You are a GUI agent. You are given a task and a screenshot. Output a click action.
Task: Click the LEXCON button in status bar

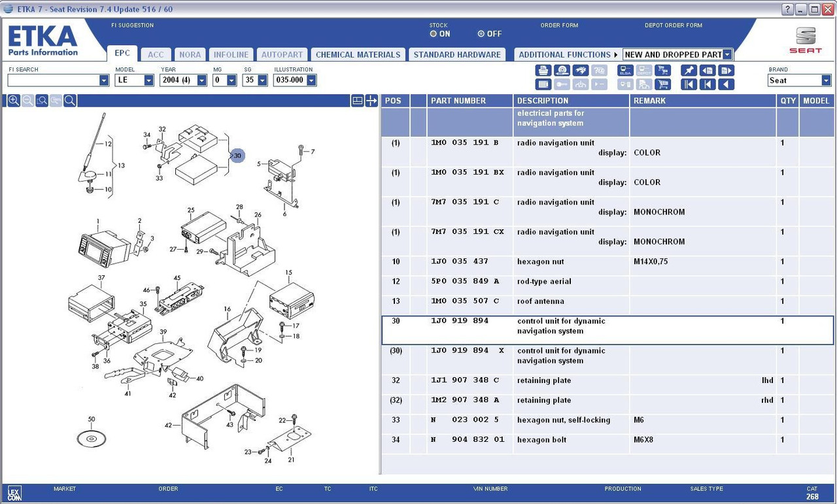tap(14, 493)
